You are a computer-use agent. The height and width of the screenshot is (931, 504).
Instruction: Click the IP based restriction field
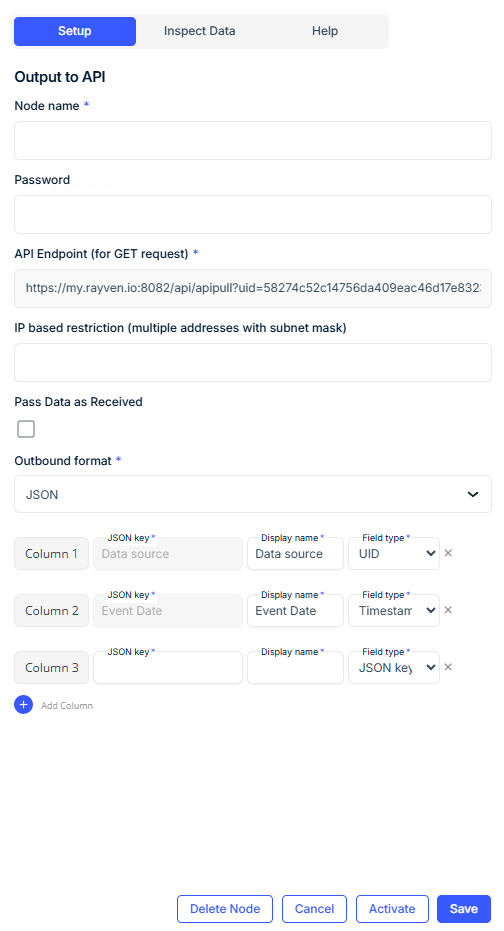[253, 362]
